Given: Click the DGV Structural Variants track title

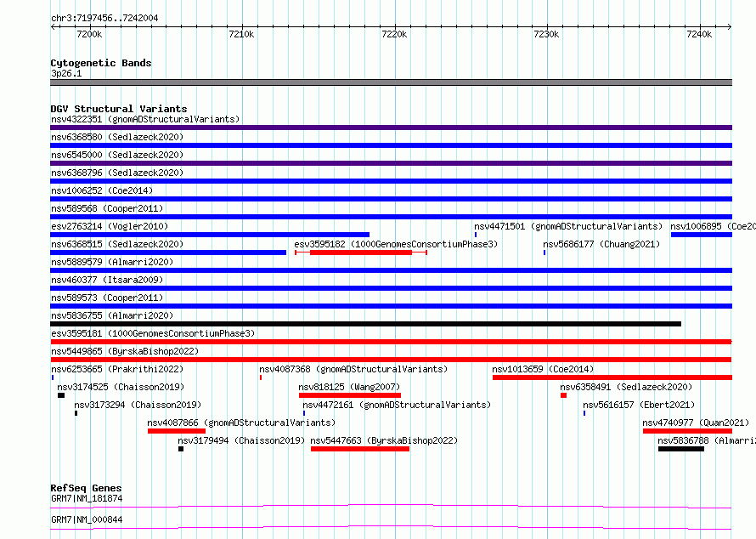Looking at the screenshot, I should [119, 109].
